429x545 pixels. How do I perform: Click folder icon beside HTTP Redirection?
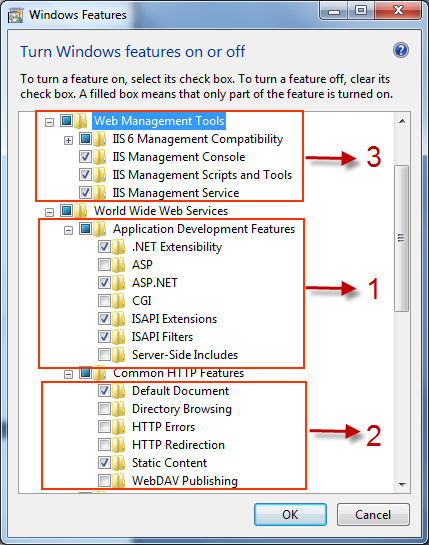tap(119, 445)
